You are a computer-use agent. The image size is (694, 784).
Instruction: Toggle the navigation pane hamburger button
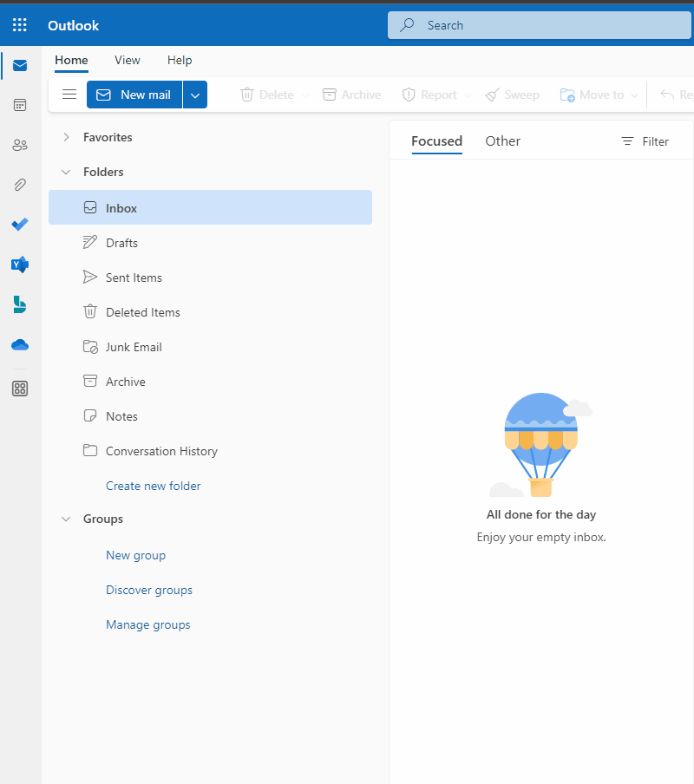(69, 95)
